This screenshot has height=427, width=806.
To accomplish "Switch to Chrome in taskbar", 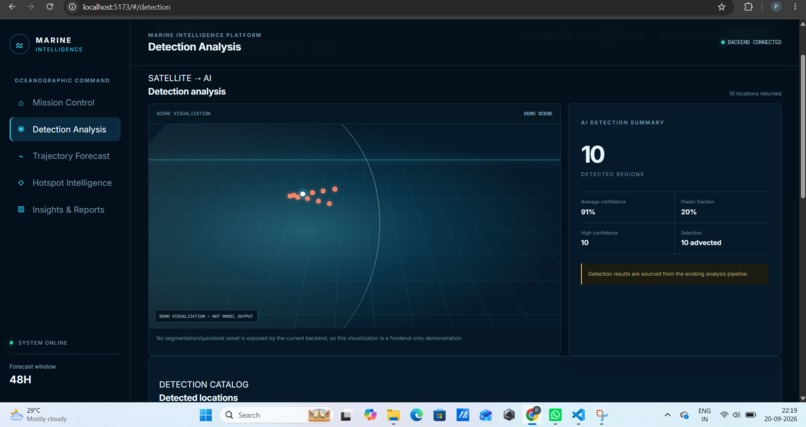I will coord(532,415).
